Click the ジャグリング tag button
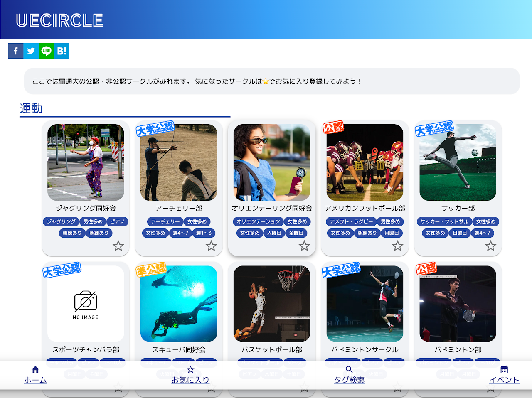This screenshot has width=532, height=398. pos(60,221)
